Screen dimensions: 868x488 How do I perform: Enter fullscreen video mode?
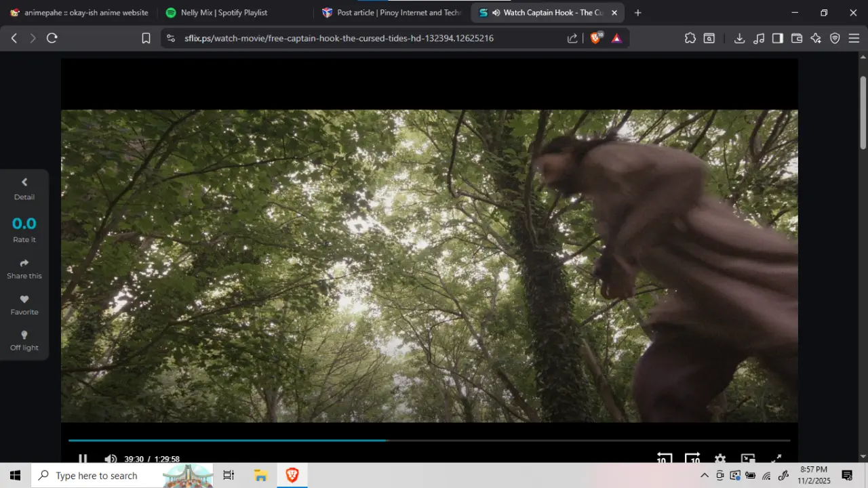(776, 459)
